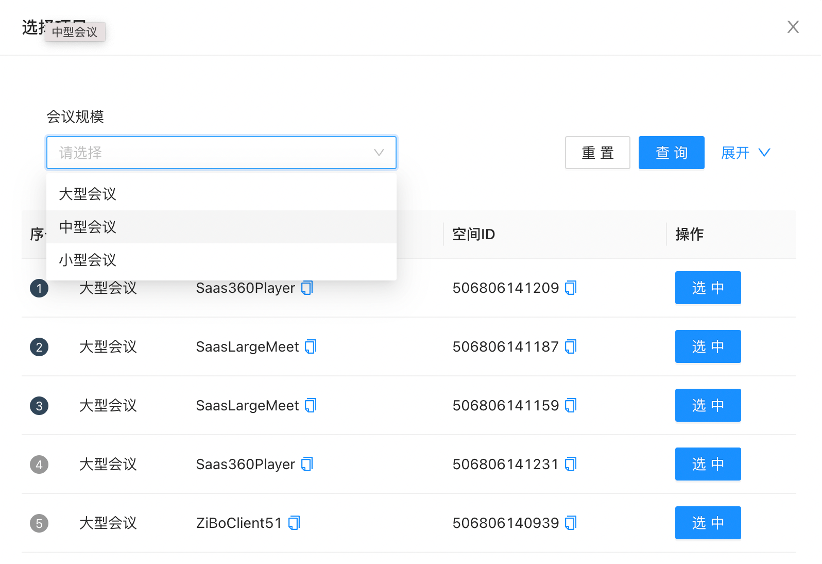Copy the SaasLargeMeet name in row 2
The height and width of the screenshot is (564, 822).
(x=311, y=347)
